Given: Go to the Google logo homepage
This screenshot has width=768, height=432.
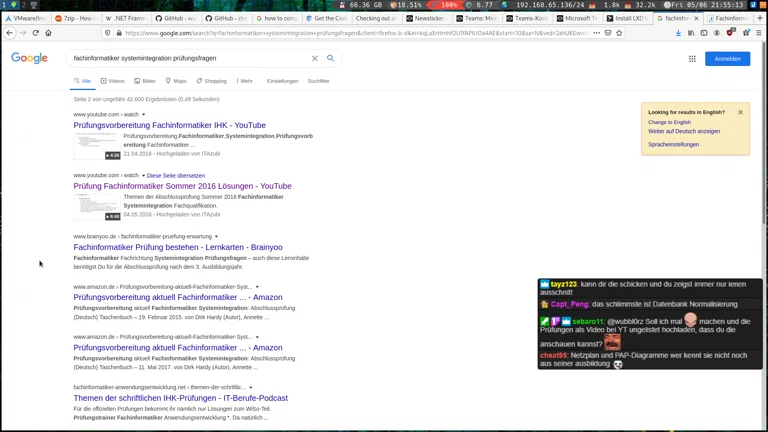Looking at the screenshot, I should click(x=29, y=58).
